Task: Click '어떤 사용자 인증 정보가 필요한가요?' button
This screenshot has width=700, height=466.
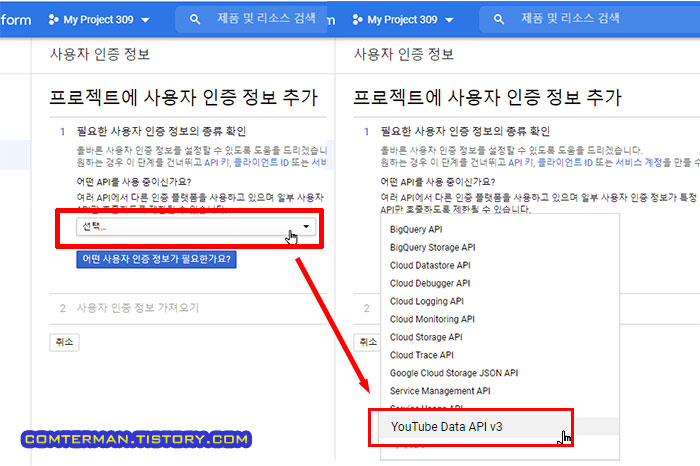Action: 156,259
